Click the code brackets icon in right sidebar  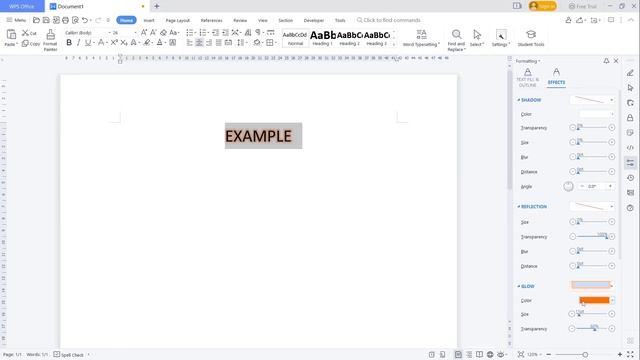(x=630, y=147)
